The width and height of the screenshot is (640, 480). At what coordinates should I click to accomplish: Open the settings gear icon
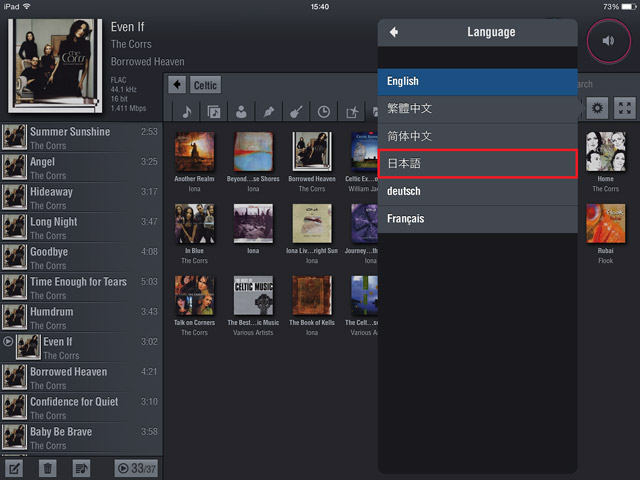click(597, 109)
